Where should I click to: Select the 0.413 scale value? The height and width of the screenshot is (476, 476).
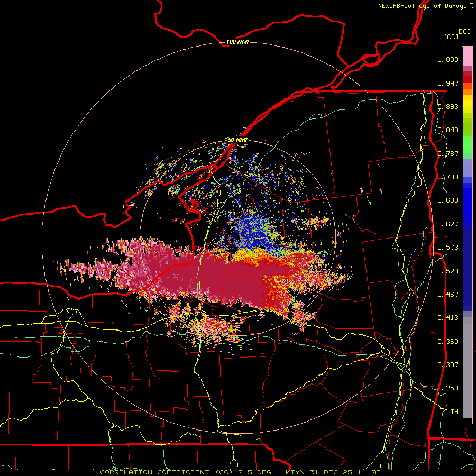pos(448,318)
